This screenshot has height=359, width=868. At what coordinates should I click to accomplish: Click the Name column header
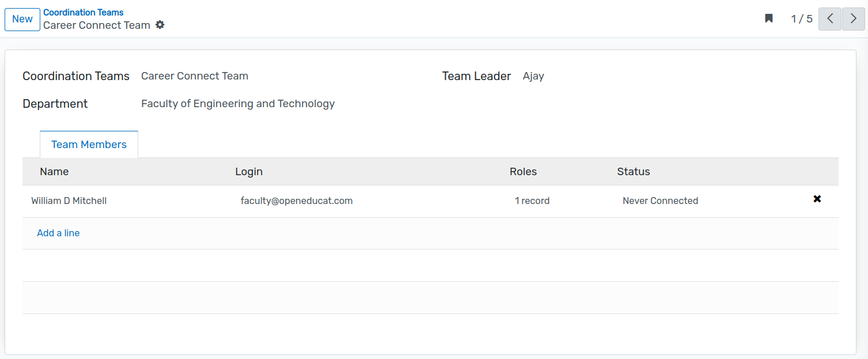tap(54, 171)
